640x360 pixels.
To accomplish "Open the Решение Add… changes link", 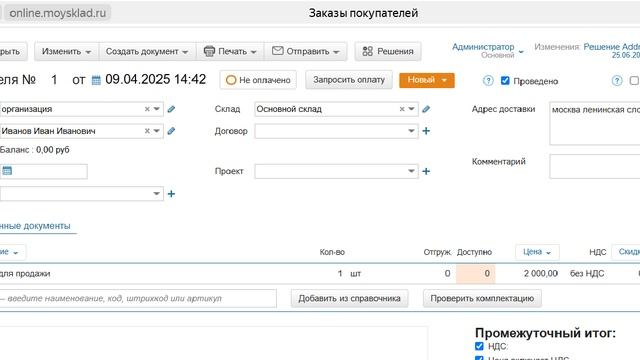I will [x=612, y=47].
